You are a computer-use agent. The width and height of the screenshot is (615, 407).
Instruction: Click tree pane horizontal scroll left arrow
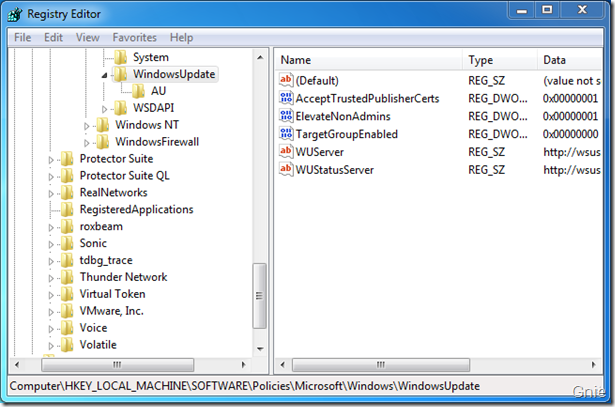click(x=17, y=365)
